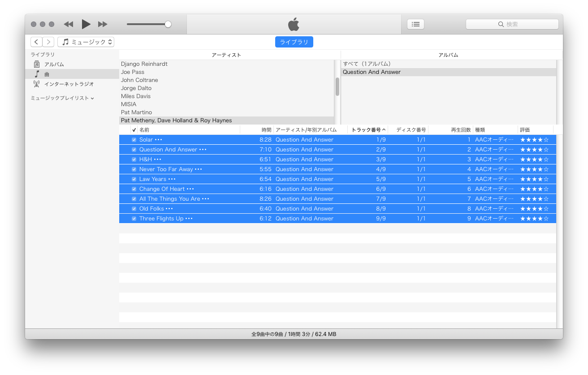
Task: Uncheck the Solar track checkbox
Action: [x=134, y=140]
